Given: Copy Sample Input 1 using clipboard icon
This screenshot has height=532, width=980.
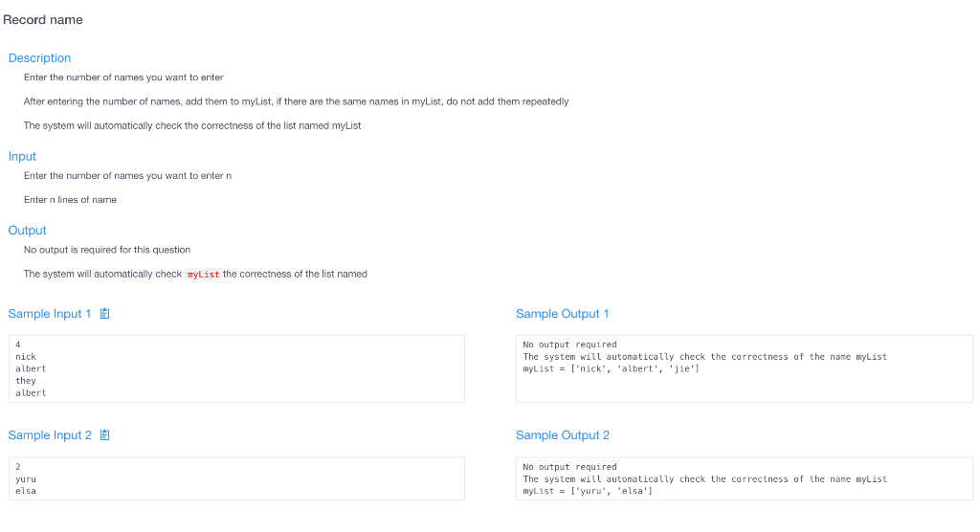Looking at the screenshot, I should (105, 314).
